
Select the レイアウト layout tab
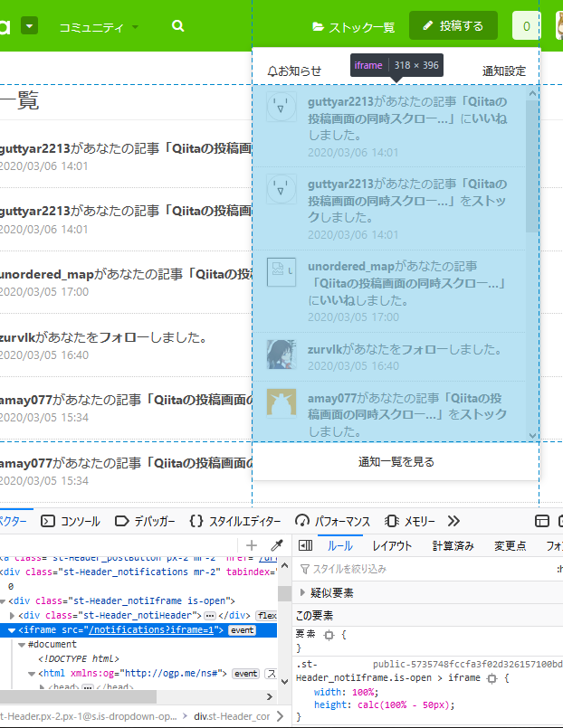pos(392,546)
